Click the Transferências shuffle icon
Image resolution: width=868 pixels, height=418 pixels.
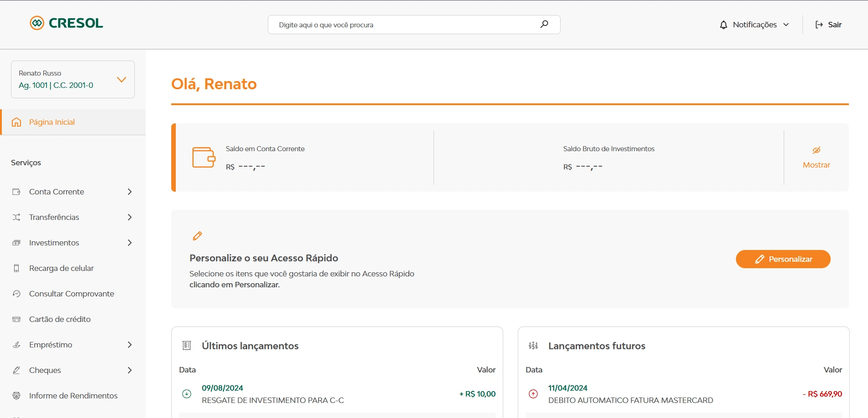(16, 217)
